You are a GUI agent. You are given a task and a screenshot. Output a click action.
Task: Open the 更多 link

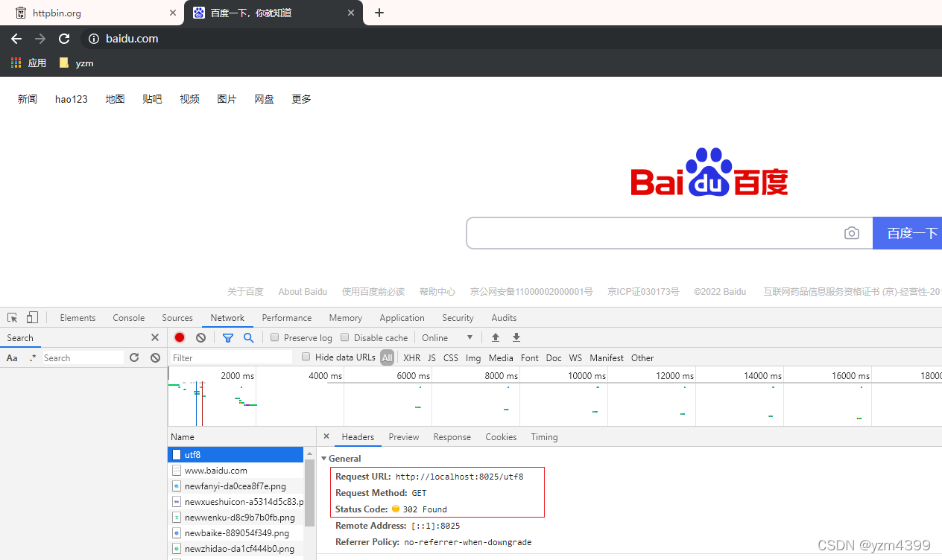click(301, 99)
